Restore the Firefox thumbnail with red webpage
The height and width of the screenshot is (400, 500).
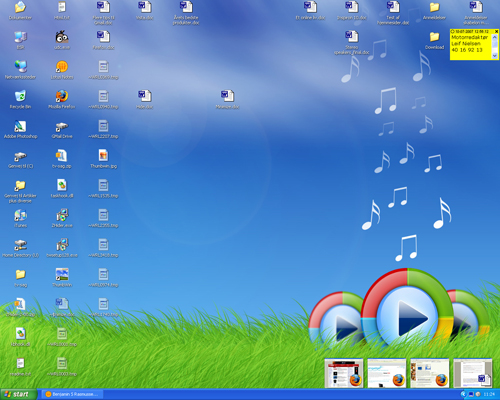[344, 373]
